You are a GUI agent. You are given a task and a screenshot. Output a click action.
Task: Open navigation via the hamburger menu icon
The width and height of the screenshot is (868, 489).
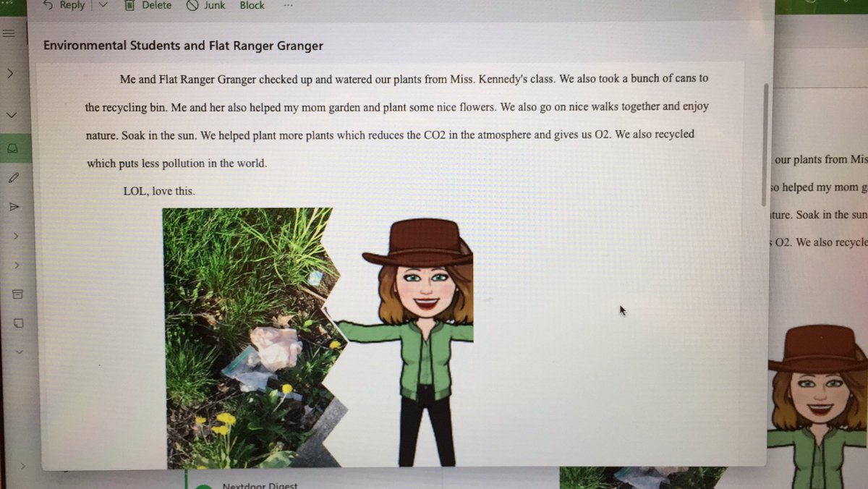[9, 33]
